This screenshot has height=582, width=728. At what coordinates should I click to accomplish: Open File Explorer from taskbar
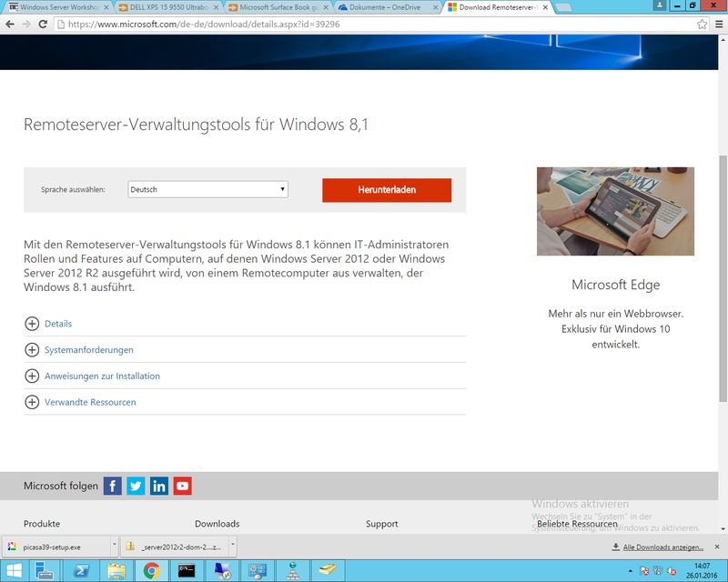pos(116,570)
